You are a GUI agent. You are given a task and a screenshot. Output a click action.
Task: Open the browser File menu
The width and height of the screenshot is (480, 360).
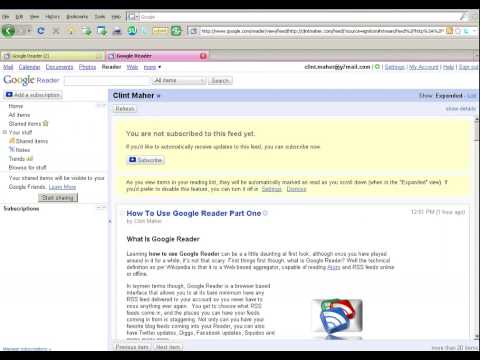pos(6,17)
